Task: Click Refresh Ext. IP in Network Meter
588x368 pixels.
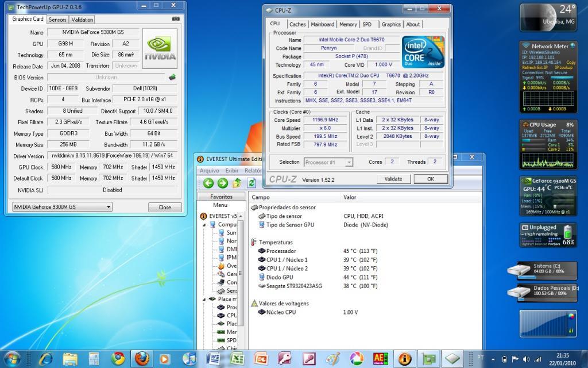Action: (535, 68)
